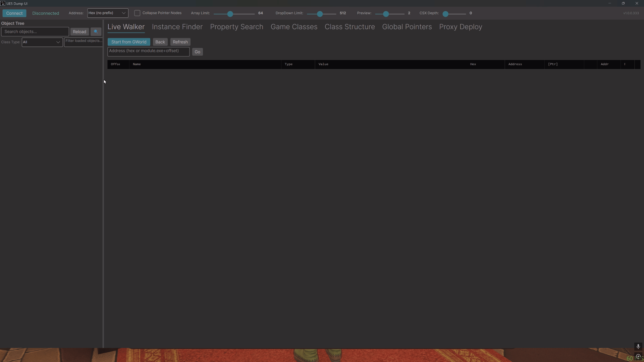Minimize the UE5 Dump UI window
The width and height of the screenshot is (644, 362).
click(609, 3)
